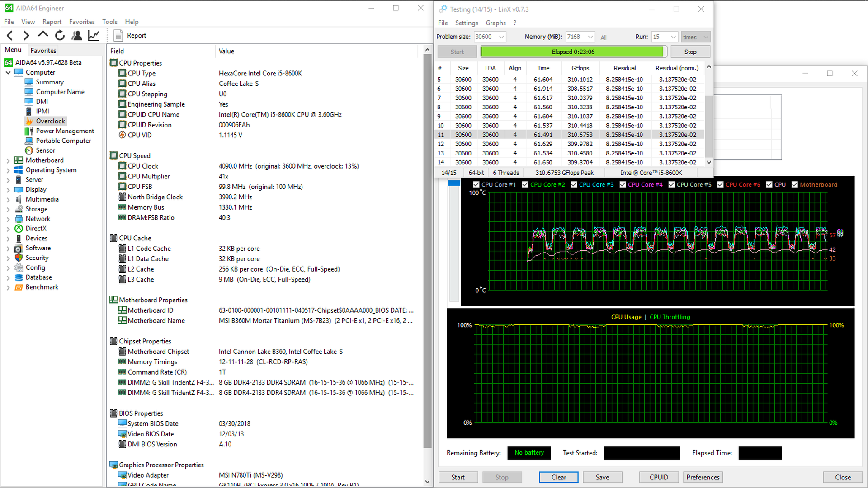Click the Operating System Windows icon

[x=19, y=170]
